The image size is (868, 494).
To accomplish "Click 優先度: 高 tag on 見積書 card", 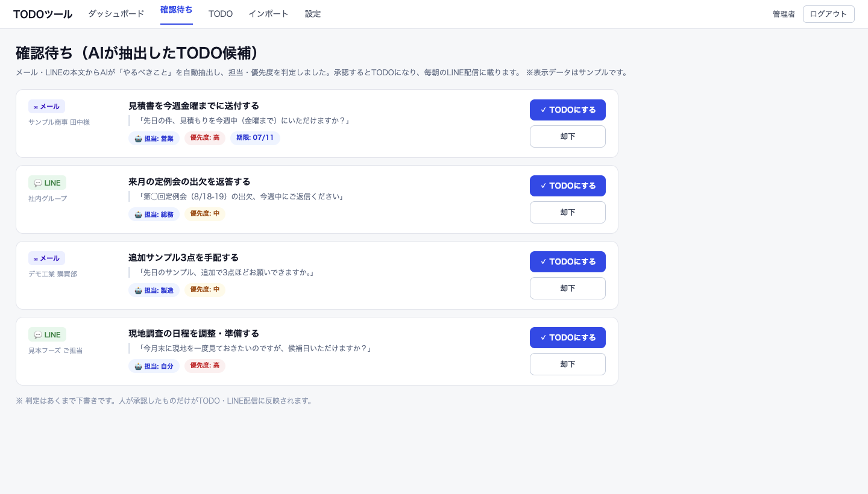I will pos(205,138).
